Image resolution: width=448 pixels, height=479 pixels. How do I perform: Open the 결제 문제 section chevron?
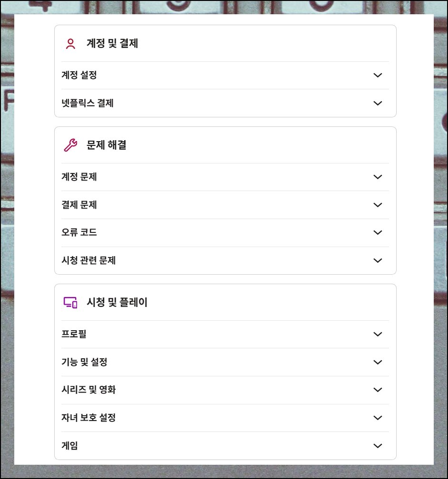[378, 205]
